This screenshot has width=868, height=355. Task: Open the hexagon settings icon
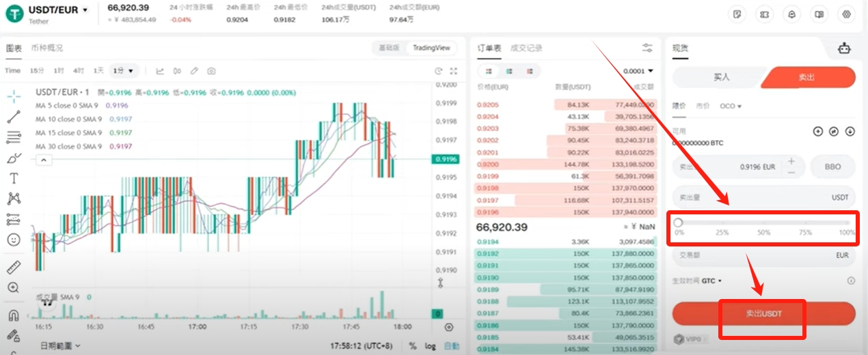click(847, 14)
